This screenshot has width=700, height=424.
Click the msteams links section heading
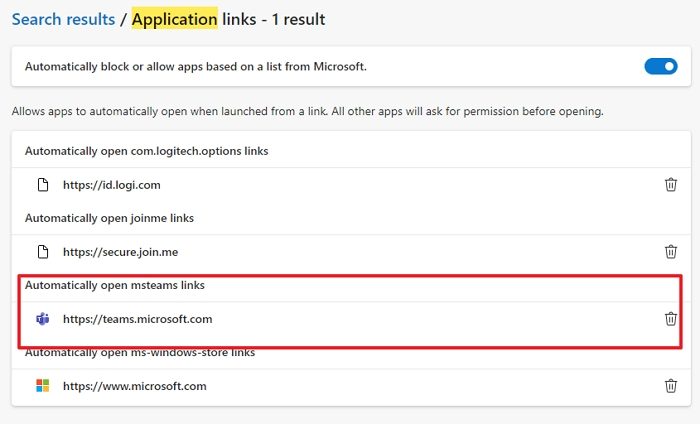pyautogui.click(x=114, y=285)
